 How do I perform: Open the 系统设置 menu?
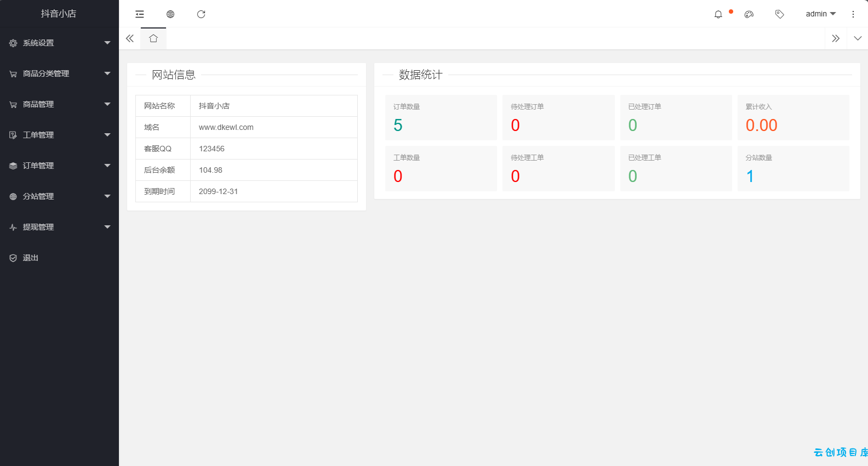(59, 43)
